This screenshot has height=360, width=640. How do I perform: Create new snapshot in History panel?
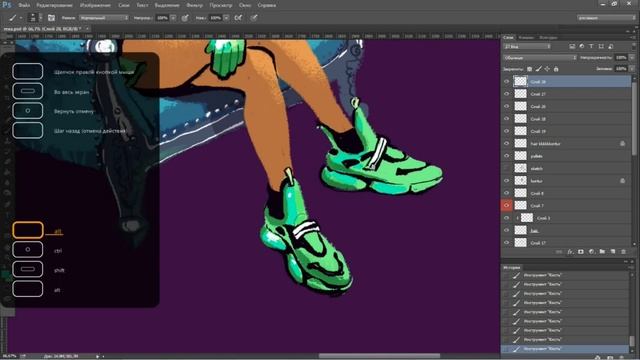610,357
